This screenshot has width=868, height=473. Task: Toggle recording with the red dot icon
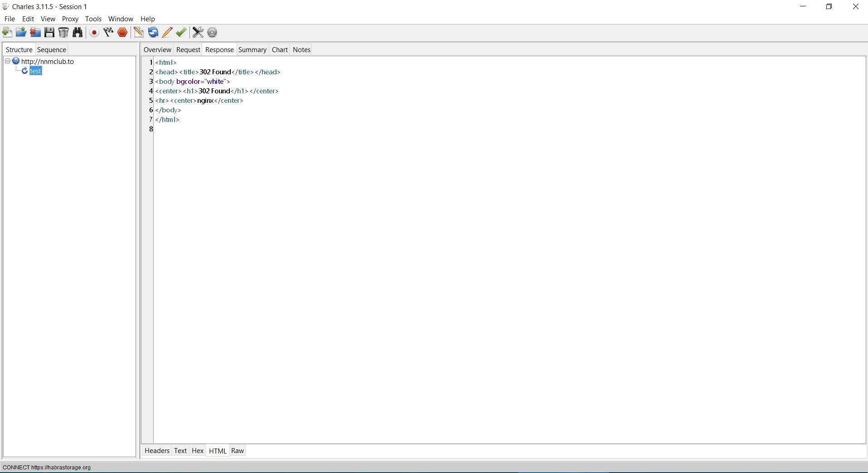[x=94, y=32]
